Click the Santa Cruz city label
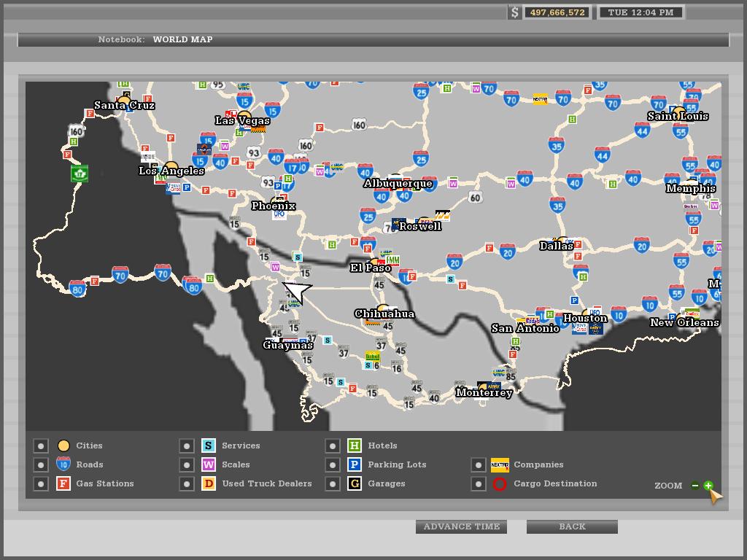This screenshot has height=560, width=747. tap(124, 105)
